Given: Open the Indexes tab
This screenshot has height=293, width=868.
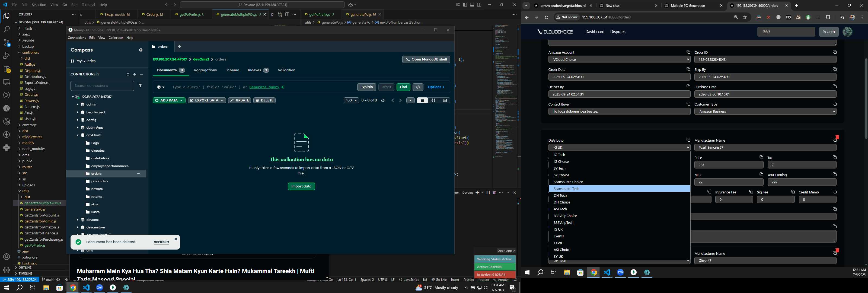Looking at the screenshot, I should pos(258,70).
